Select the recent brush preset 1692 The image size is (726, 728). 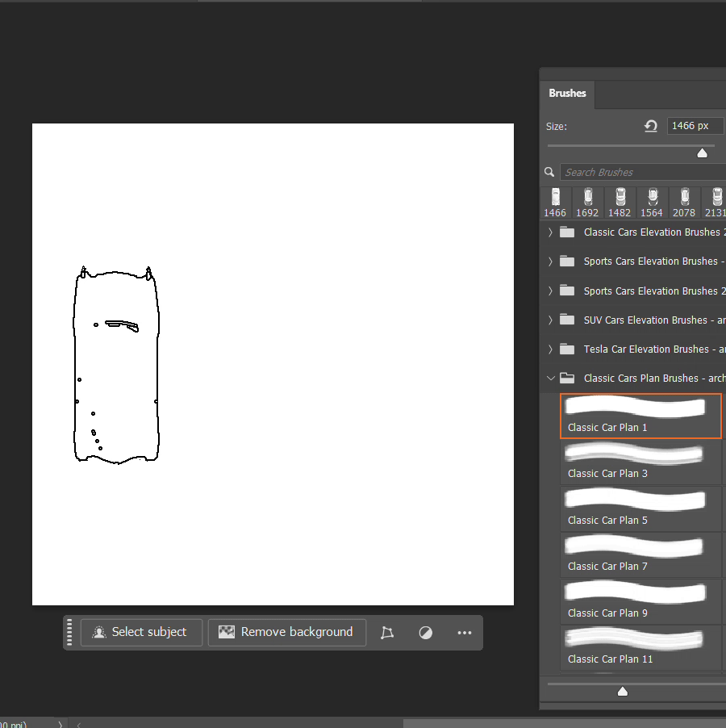[587, 203]
